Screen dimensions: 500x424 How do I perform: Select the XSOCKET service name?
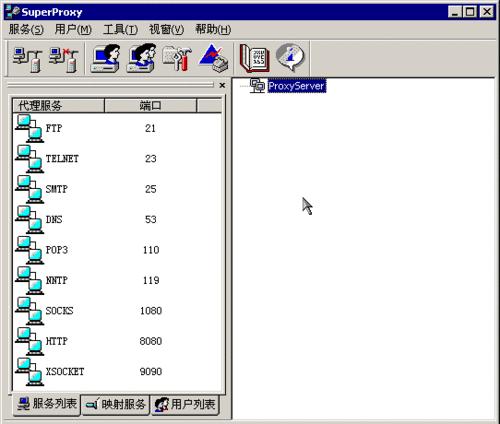pos(65,371)
